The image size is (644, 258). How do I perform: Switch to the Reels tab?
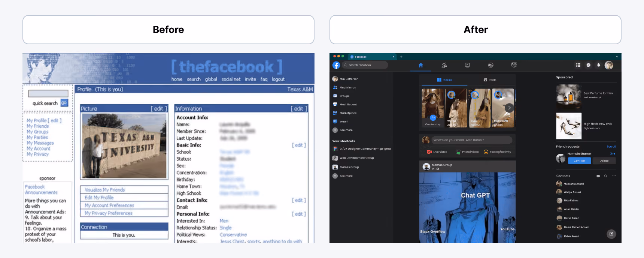click(490, 80)
